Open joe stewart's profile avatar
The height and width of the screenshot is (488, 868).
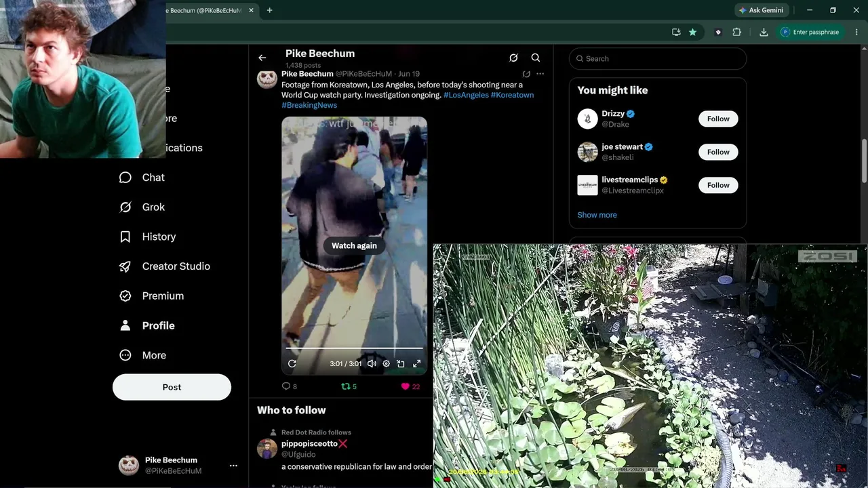pos(587,152)
